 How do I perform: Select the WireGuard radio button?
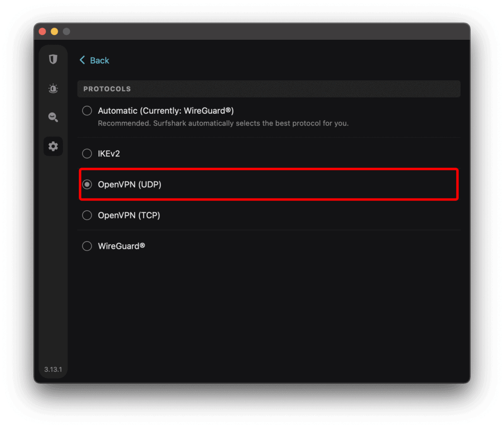87,246
